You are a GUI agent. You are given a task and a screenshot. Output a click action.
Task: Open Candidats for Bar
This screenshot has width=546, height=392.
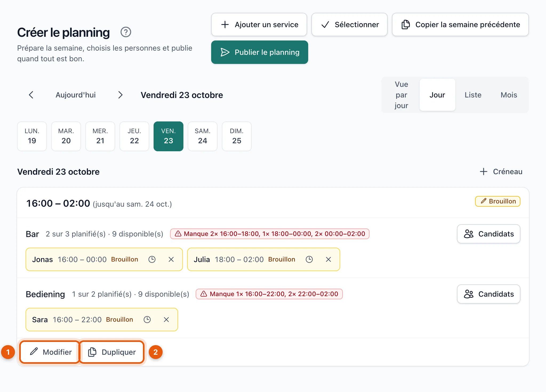(489, 234)
